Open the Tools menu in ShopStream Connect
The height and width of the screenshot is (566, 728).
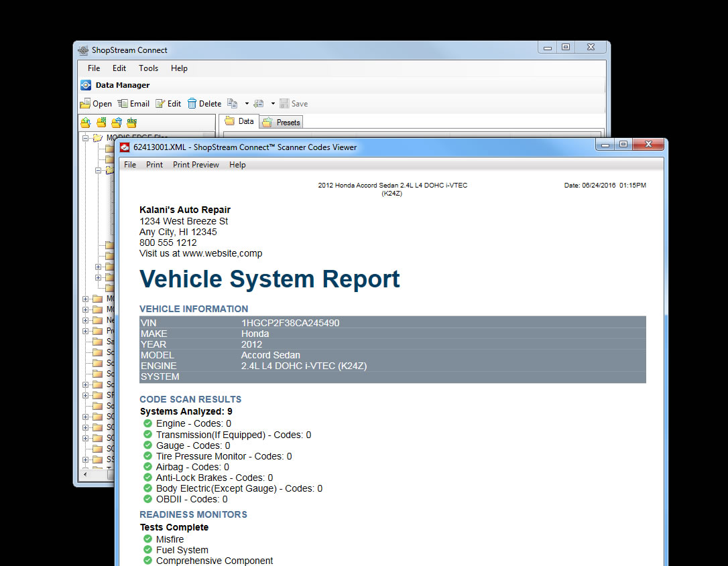(x=148, y=68)
